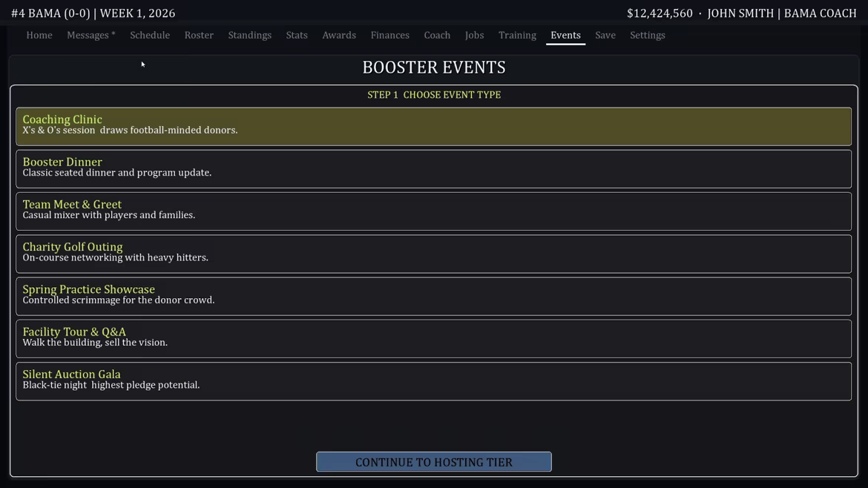The image size is (868, 488).
Task: Go to the Schedule tab
Action: pyautogui.click(x=150, y=35)
